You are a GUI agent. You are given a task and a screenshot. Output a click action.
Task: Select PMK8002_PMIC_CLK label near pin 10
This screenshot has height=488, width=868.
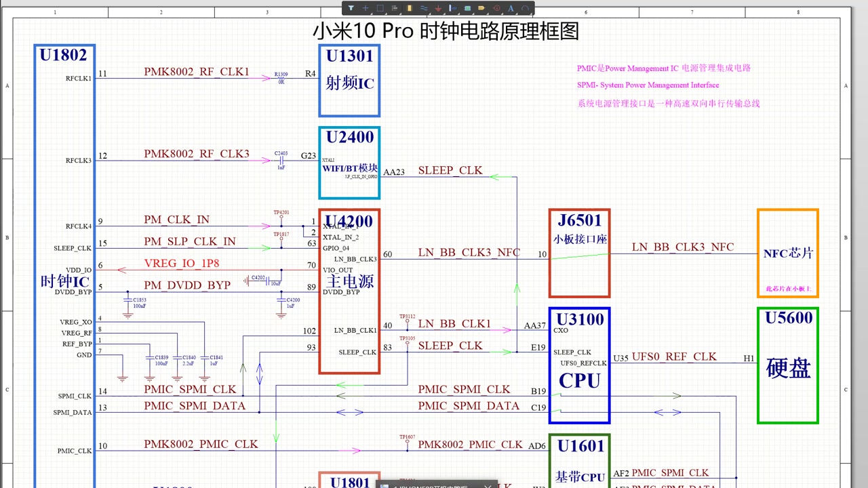201,445
